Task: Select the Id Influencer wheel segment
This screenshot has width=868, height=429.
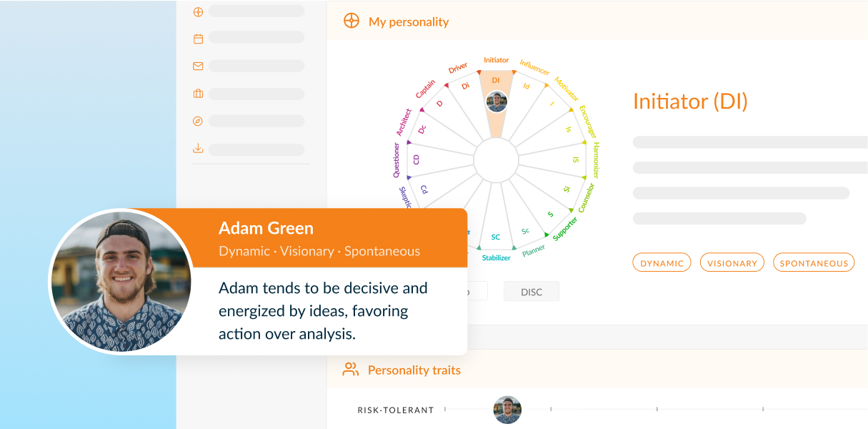Action: (x=527, y=87)
